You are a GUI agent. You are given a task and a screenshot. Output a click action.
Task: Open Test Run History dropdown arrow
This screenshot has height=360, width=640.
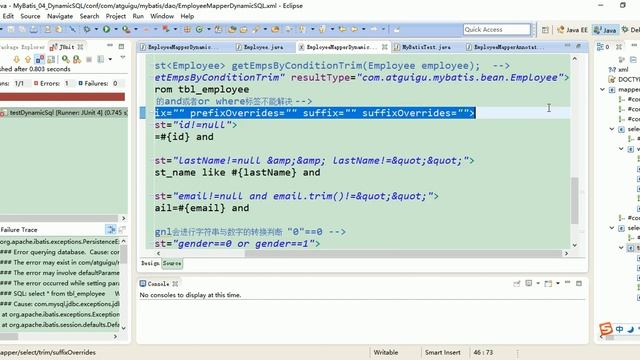click(x=110, y=60)
